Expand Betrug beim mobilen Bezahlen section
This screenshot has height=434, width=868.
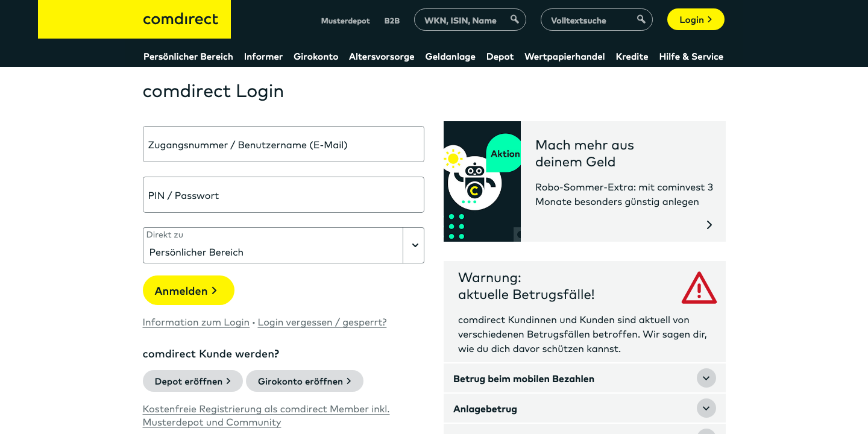tap(585, 379)
